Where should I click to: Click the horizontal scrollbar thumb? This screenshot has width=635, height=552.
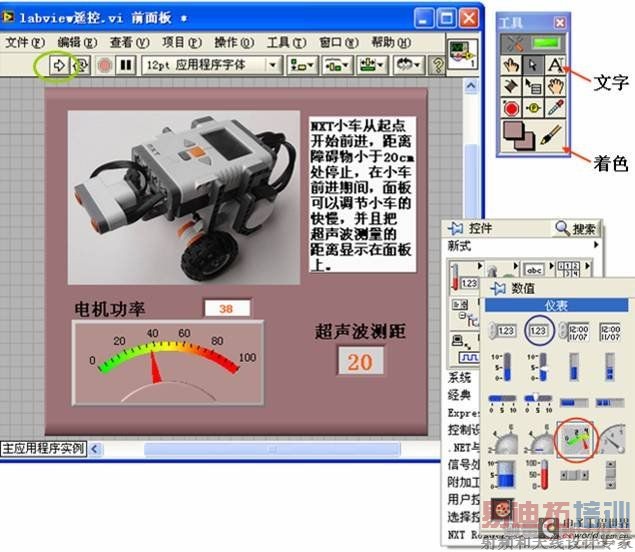click(272, 449)
